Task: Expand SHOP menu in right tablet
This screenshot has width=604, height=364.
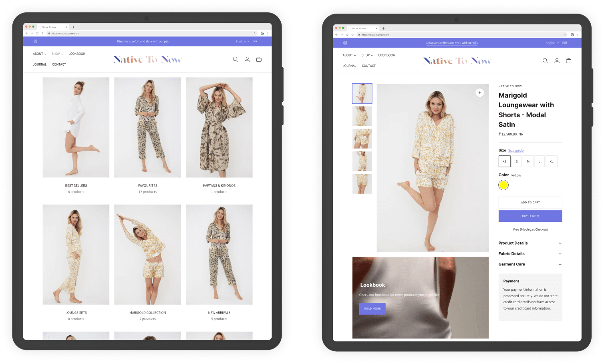Action: point(367,55)
